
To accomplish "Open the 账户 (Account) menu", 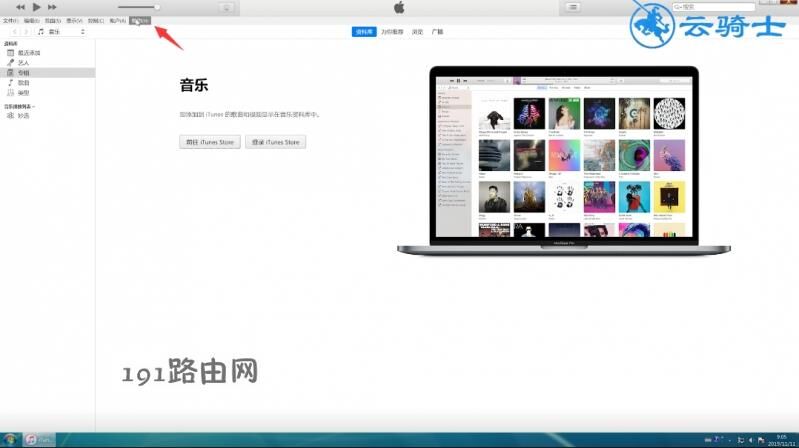I will coord(118,21).
